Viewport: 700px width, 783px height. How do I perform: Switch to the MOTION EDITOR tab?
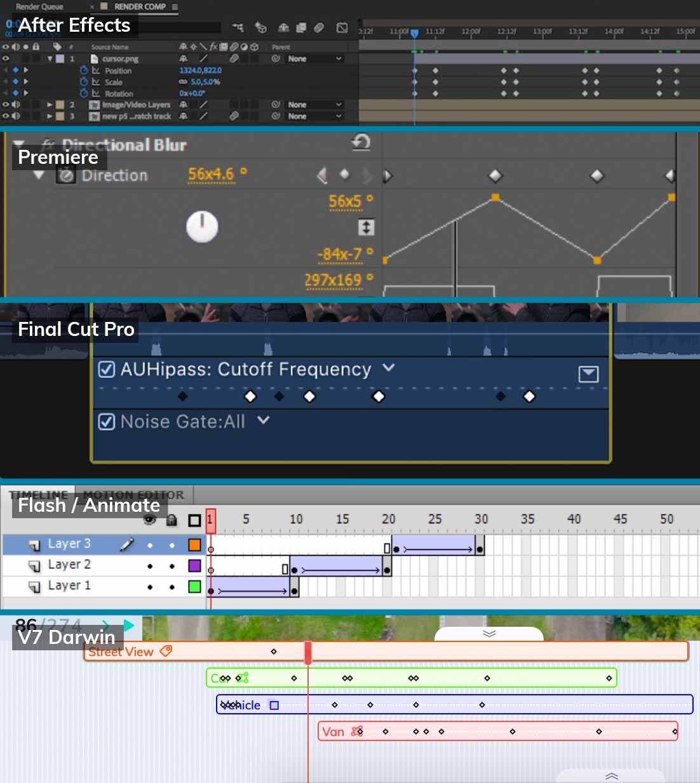tap(134, 495)
